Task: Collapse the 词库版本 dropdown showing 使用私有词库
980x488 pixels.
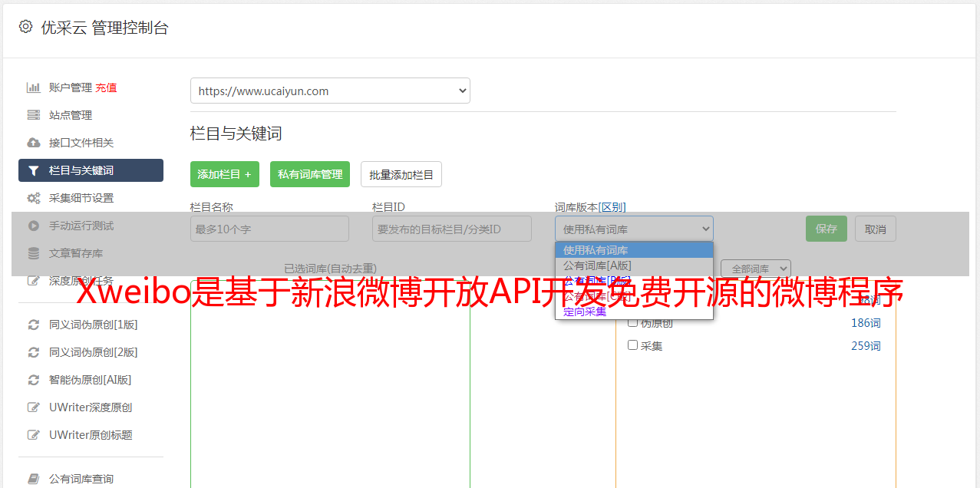Action: click(634, 229)
